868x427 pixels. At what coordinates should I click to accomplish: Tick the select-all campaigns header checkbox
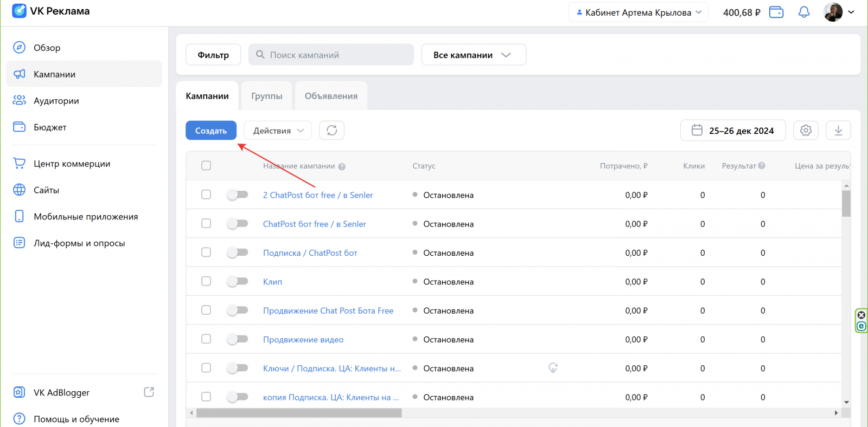(206, 166)
